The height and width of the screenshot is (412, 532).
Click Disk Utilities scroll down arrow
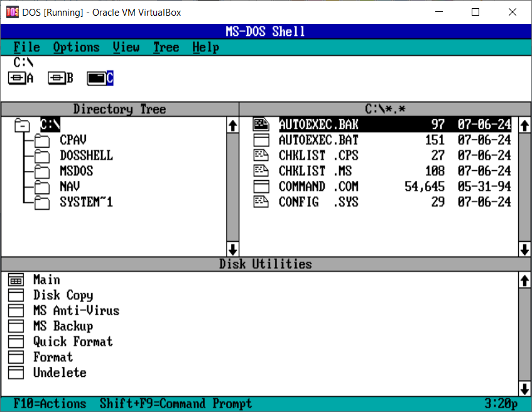click(524, 389)
